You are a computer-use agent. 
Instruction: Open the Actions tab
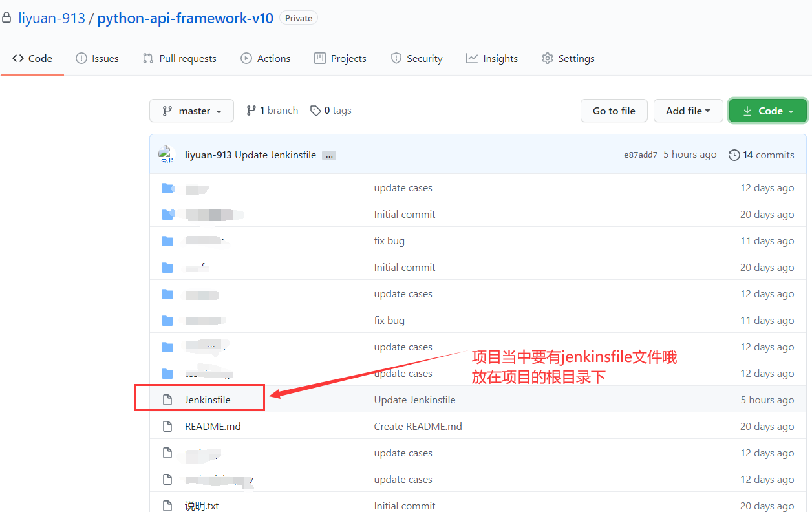point(265,58)
